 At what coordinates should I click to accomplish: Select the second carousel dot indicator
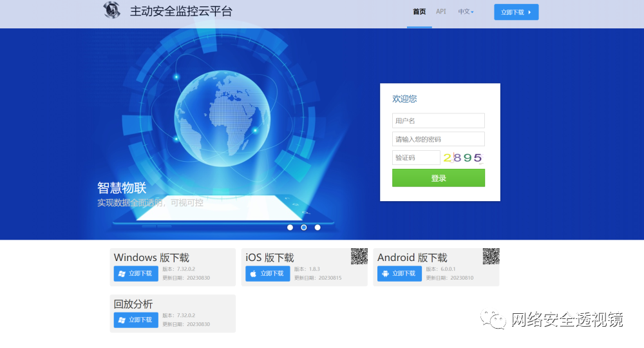point(304,227)
